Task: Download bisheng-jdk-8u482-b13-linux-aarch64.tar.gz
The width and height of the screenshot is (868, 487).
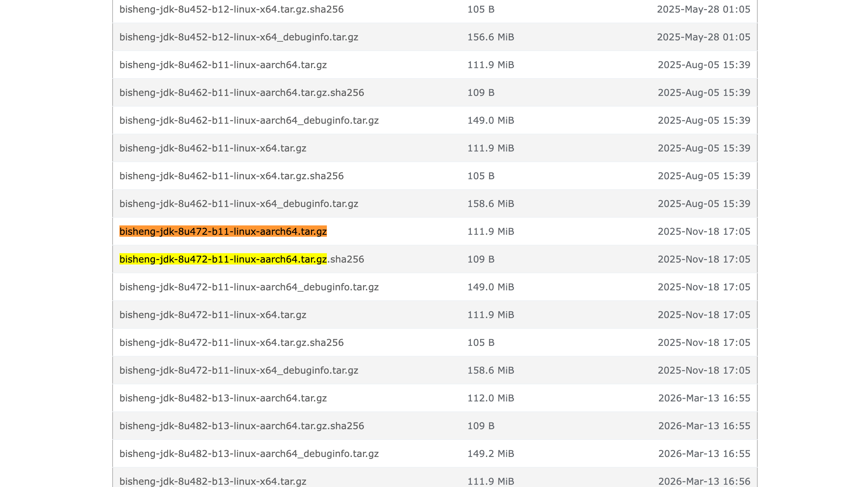Action: (223, 398)
